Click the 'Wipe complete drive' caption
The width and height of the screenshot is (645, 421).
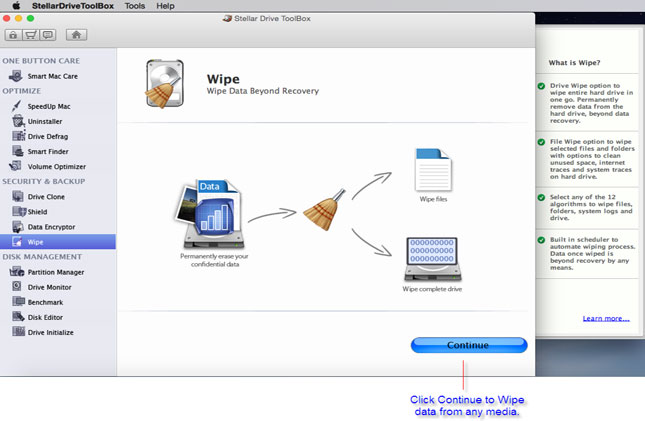pyautogui.click(x=432, y=289)
